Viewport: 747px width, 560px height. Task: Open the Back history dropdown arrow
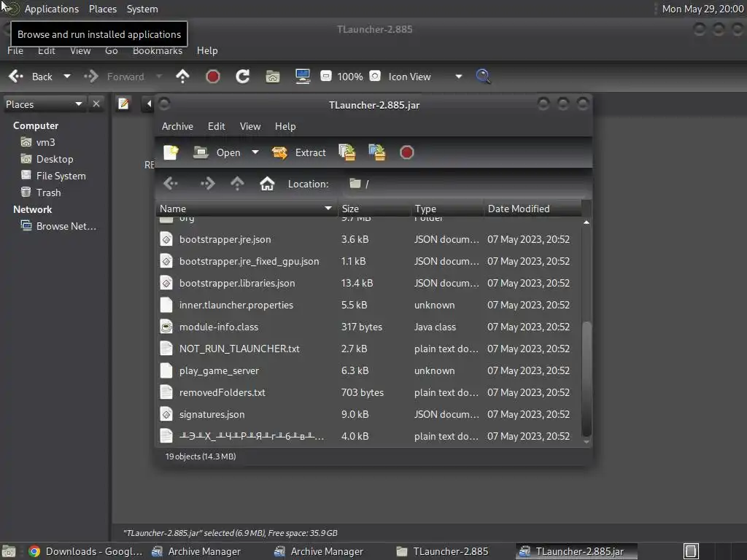[66, 76]
